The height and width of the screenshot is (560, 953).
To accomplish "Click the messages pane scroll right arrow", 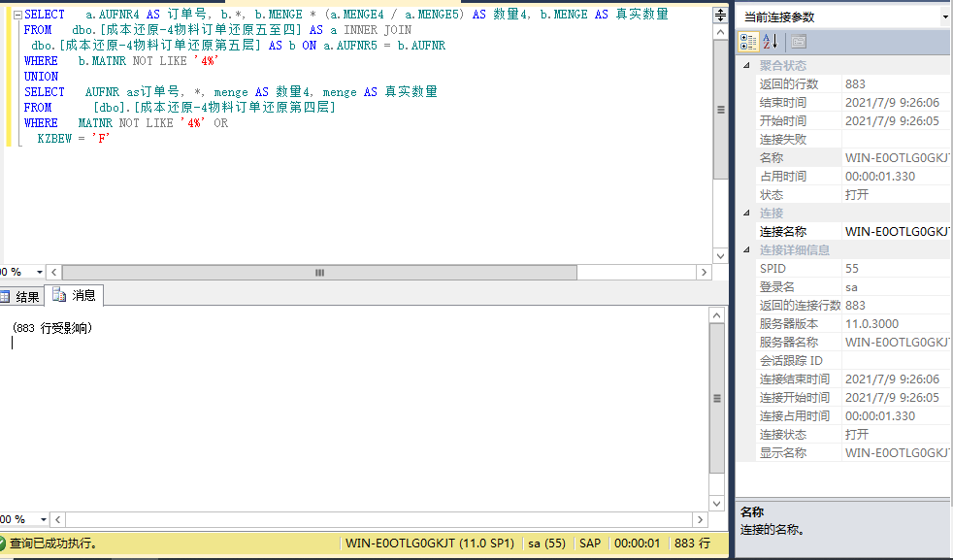I will pos(700,519).
